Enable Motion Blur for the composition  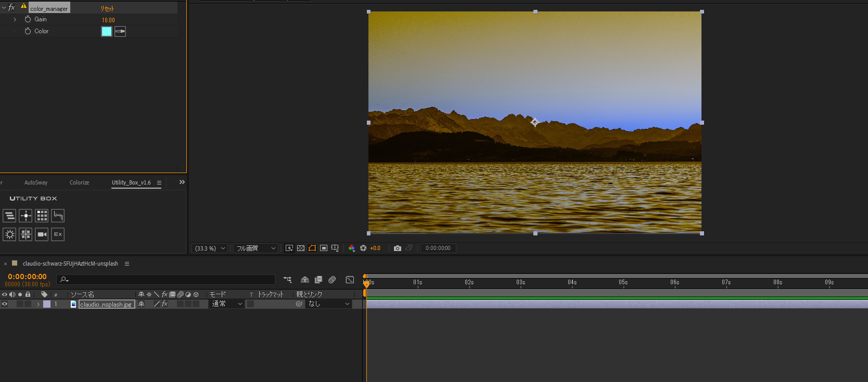click(x=332, y=280)
